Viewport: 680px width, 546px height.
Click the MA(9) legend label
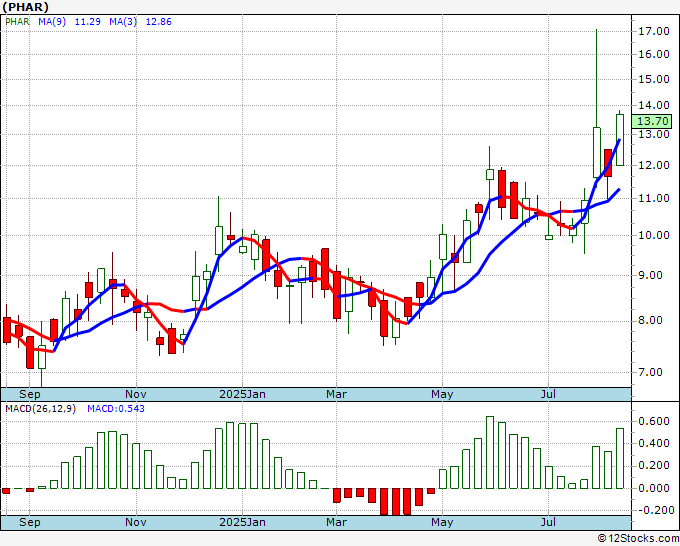coord(52,22)
